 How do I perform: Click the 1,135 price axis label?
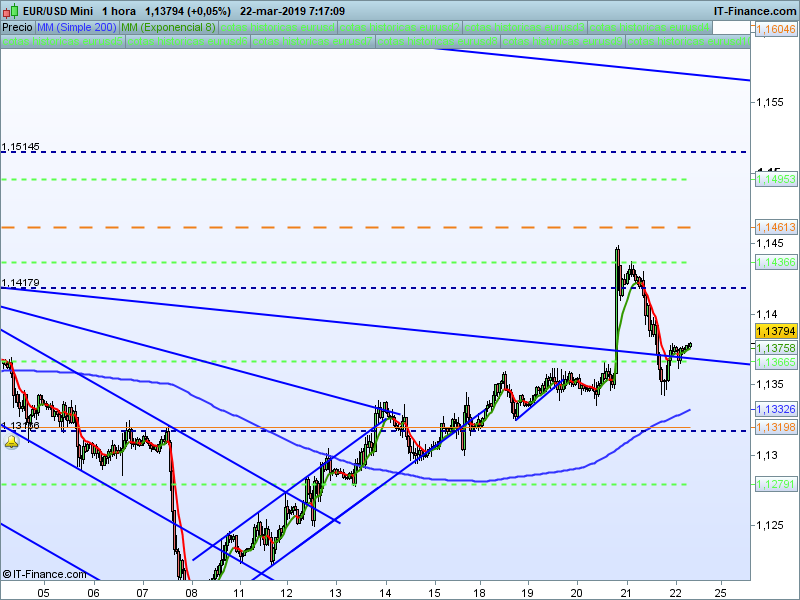point(770,384)
